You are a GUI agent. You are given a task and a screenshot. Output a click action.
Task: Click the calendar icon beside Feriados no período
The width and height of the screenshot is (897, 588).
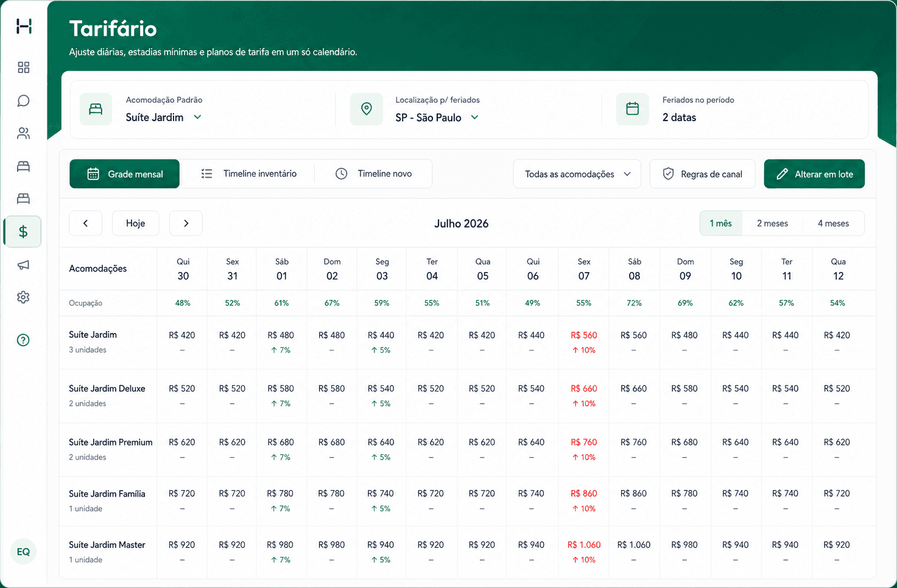[x=632, y=109]
